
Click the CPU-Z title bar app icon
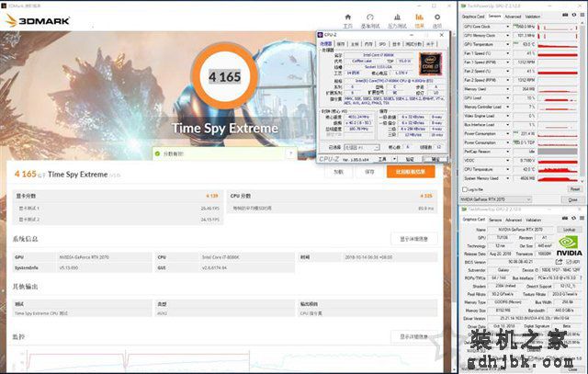pyautogui.click(x=321, y=35)
